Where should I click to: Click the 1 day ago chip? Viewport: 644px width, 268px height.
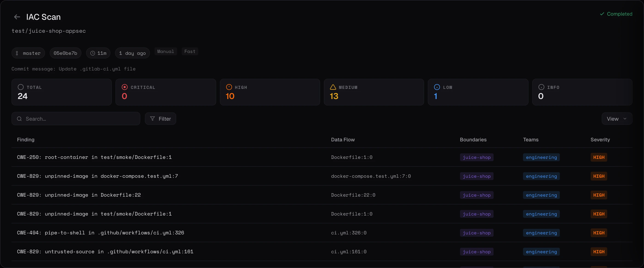click(x=132, y=53)
